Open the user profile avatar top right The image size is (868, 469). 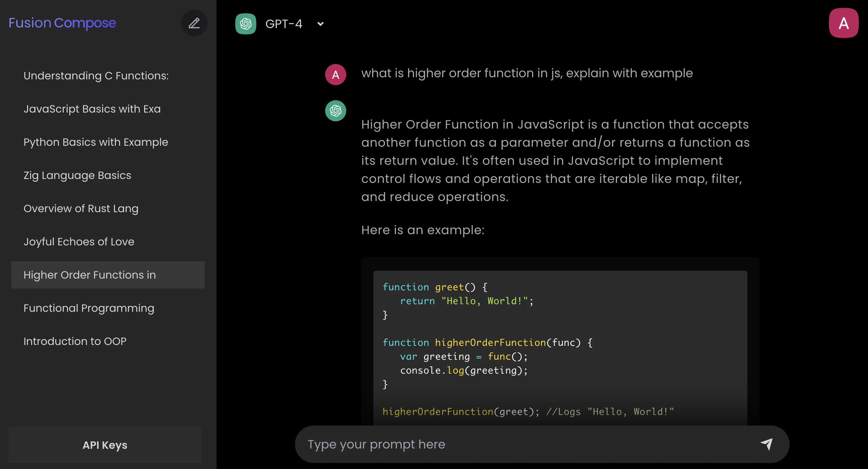843,23
